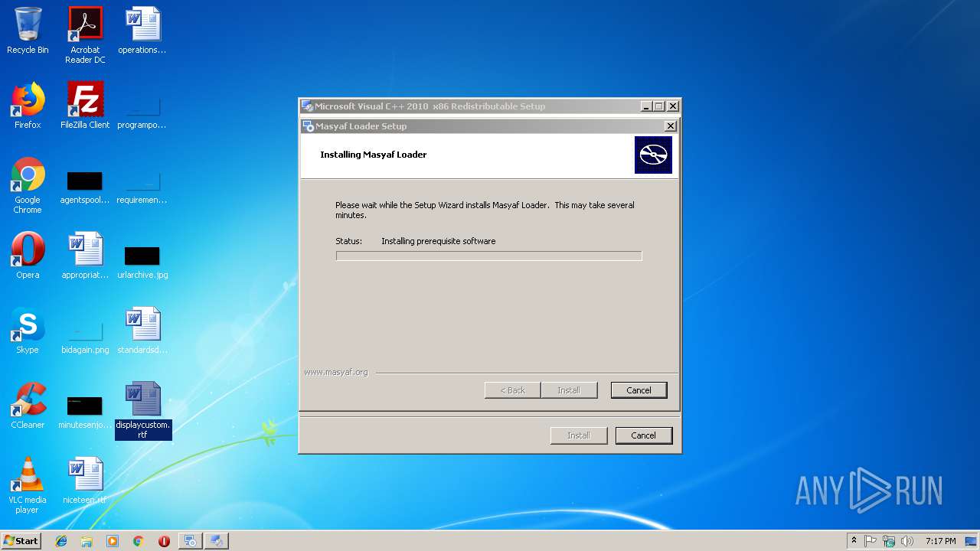Minimize the Visual C++ Redistributable Setup window
This screenshot has height=551, width=980.
[x=645, y=106]
